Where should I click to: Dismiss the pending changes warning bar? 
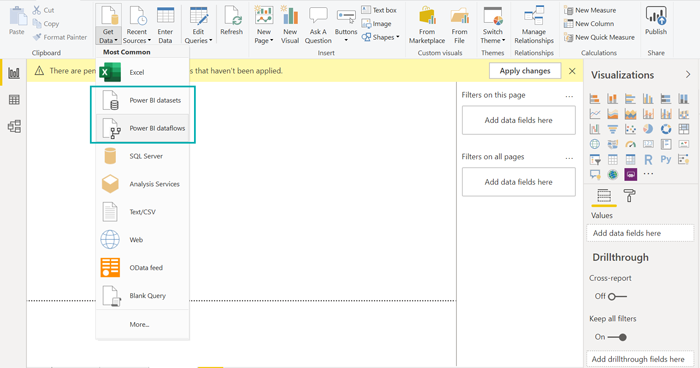[x=572, y=71]
